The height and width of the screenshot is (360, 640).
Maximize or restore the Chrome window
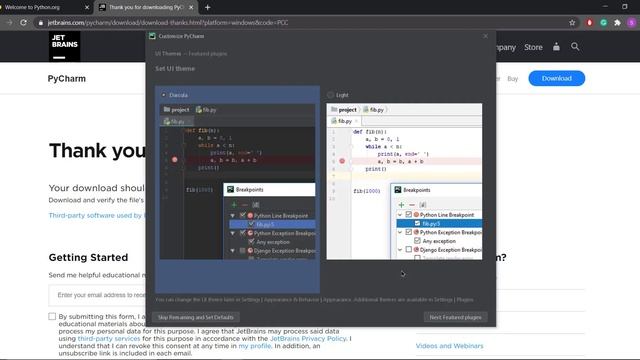click(625, 7)
